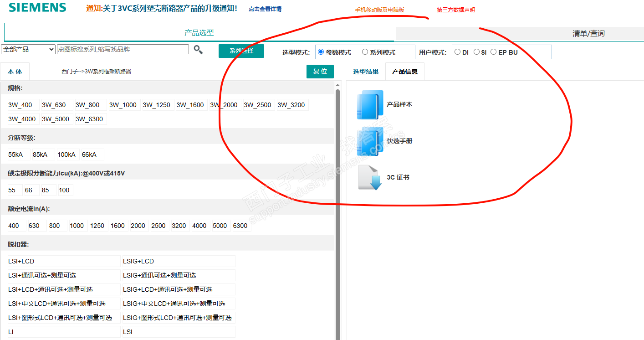Viewport: 644px width, 340px height.
Task: Open the 手机移动版及电脑版 link
Action: point(379,10)
